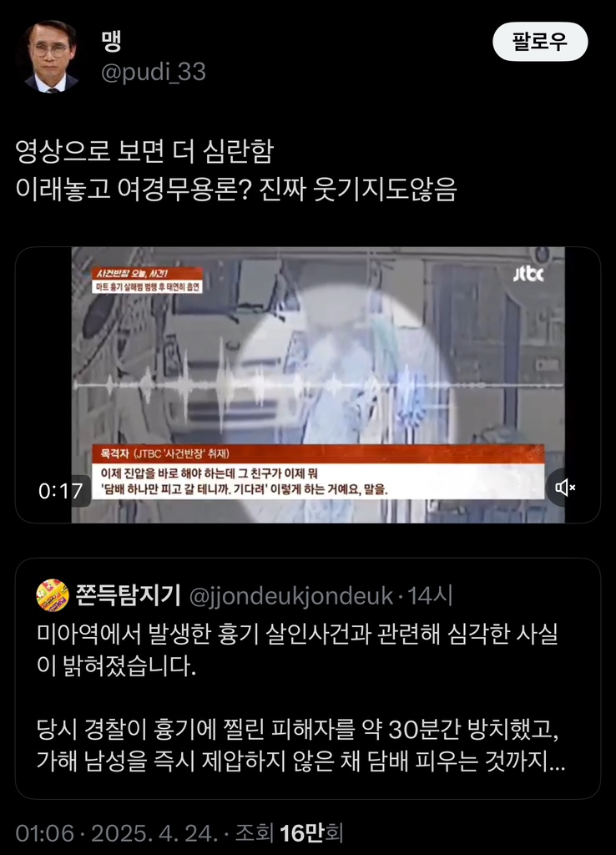Screen dimensions: 616x855
Task: Open the @pudi_33 handle link
Action: click(x=154, y=72)
